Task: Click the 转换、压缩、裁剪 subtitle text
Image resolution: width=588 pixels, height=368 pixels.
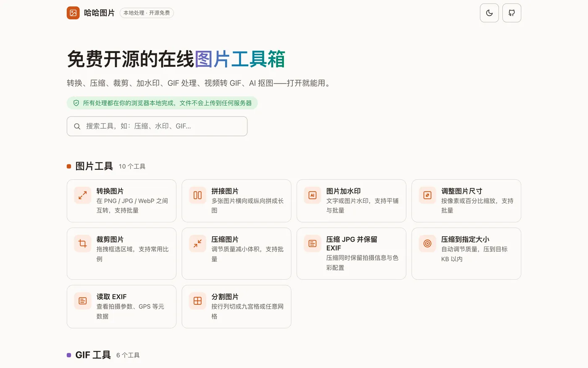Action: [200, 83]
